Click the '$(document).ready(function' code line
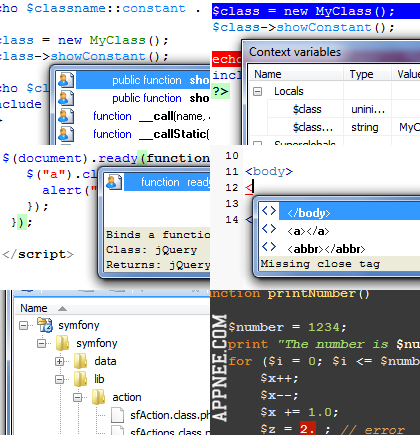 click(x=106, y=158)
